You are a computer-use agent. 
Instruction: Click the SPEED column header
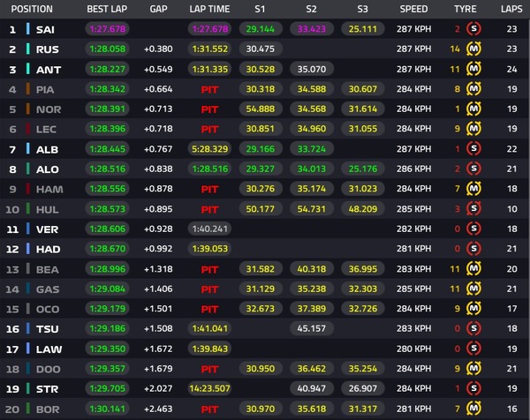(413, 9)
